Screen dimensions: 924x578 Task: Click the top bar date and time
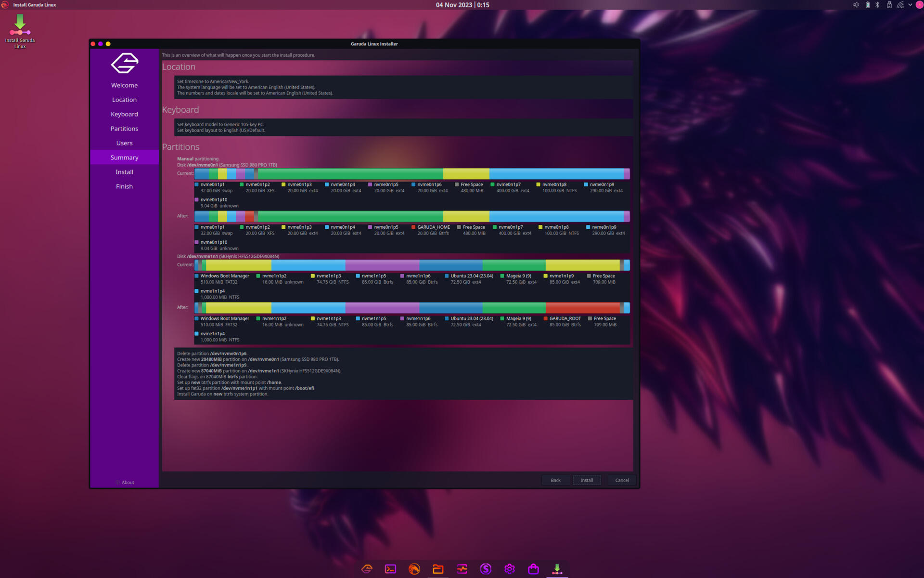462,5
